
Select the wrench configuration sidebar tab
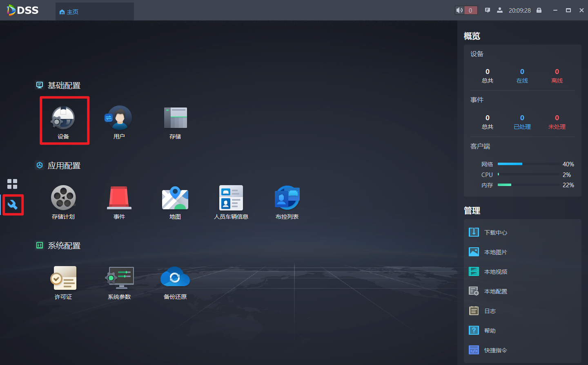pos(13,204)
